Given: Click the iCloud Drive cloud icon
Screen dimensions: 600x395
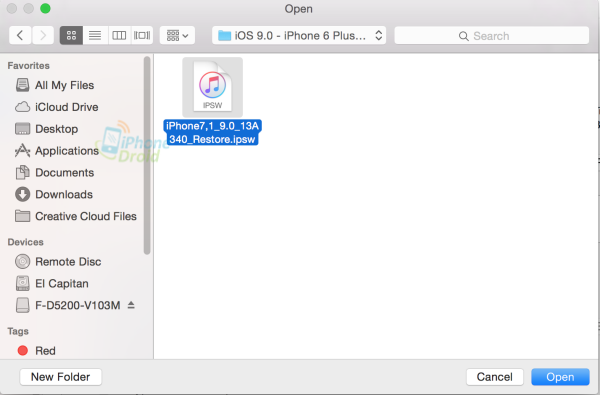Looking at the screenshot, I should [22, 107].
